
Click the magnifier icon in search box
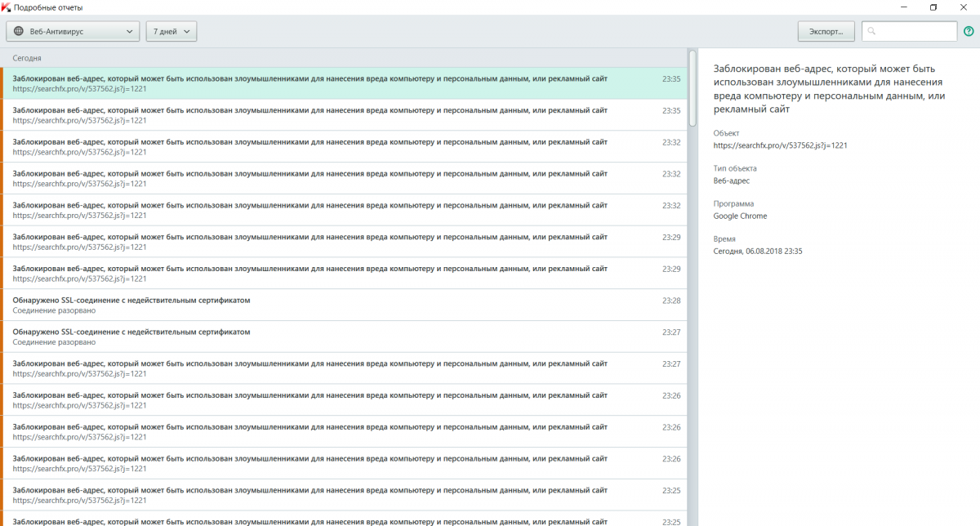pos(872,31)
